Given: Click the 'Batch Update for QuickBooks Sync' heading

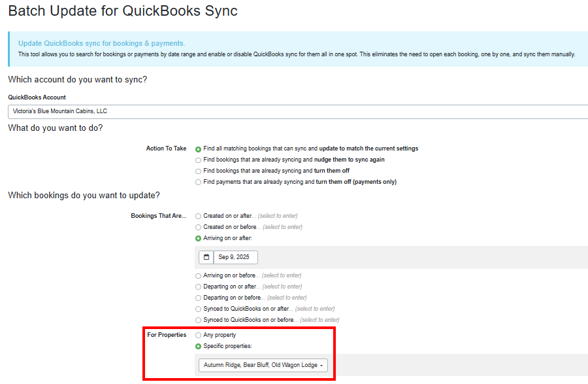Looking at the screenshot, I should pos(123,11).
